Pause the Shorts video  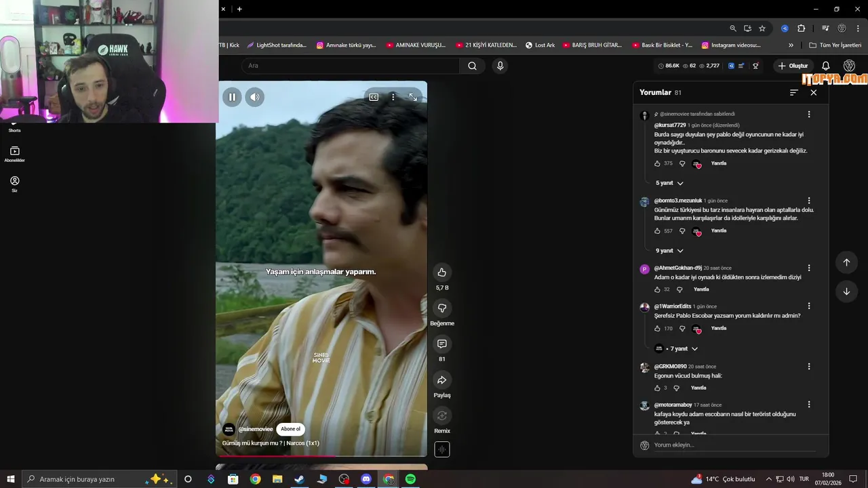232,97
